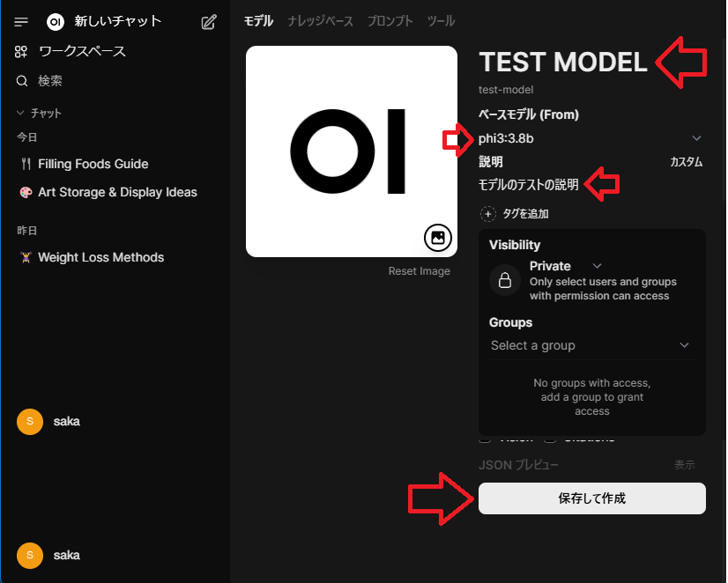
Task: Click the モデルのテストの説明 description field
Action: [528, 185]
